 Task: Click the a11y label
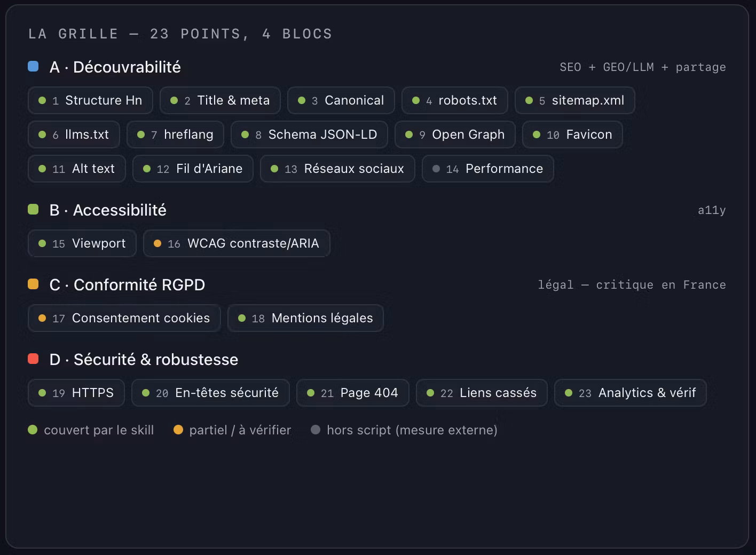tap(712, 210)
